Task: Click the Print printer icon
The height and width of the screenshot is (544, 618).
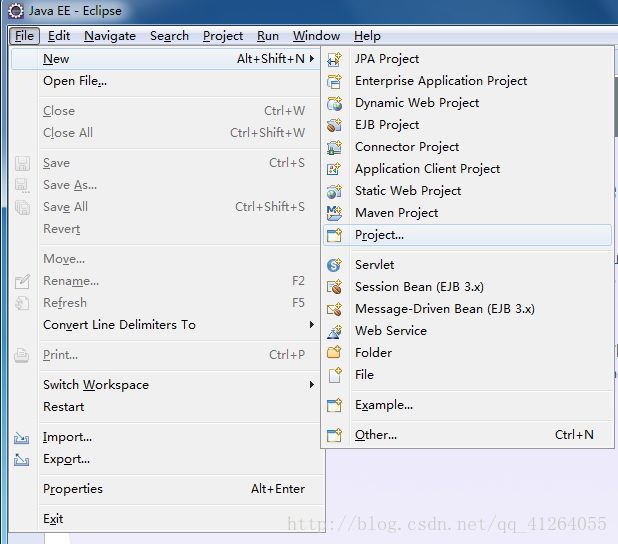Action: tap(22, 355)
